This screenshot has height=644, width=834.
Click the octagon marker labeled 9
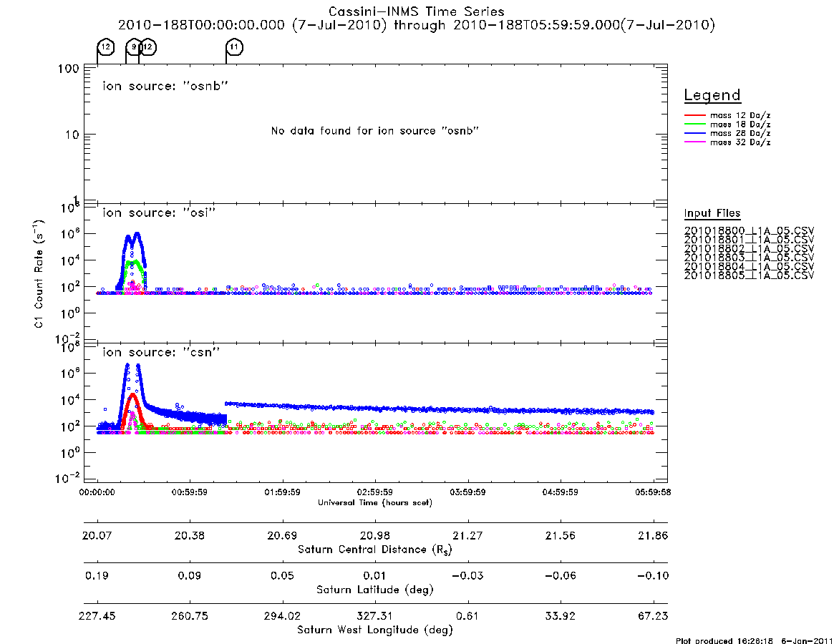click(133, 47)
